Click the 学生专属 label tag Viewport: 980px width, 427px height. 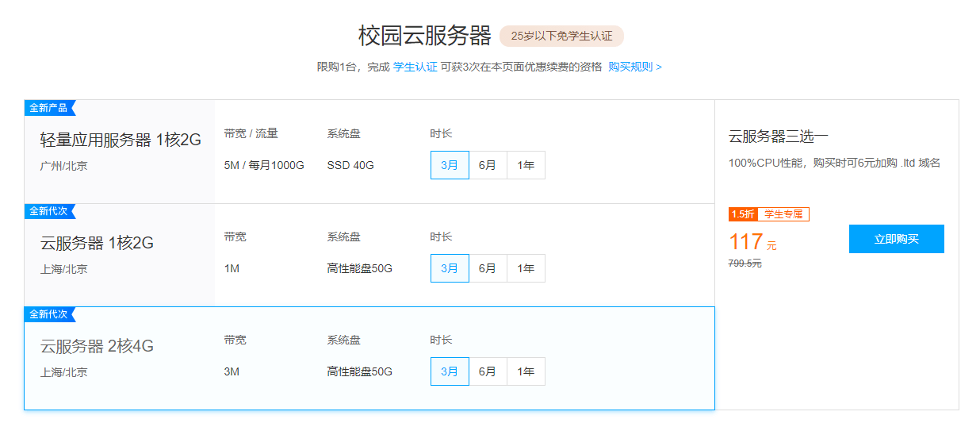(x=783, y=214)
